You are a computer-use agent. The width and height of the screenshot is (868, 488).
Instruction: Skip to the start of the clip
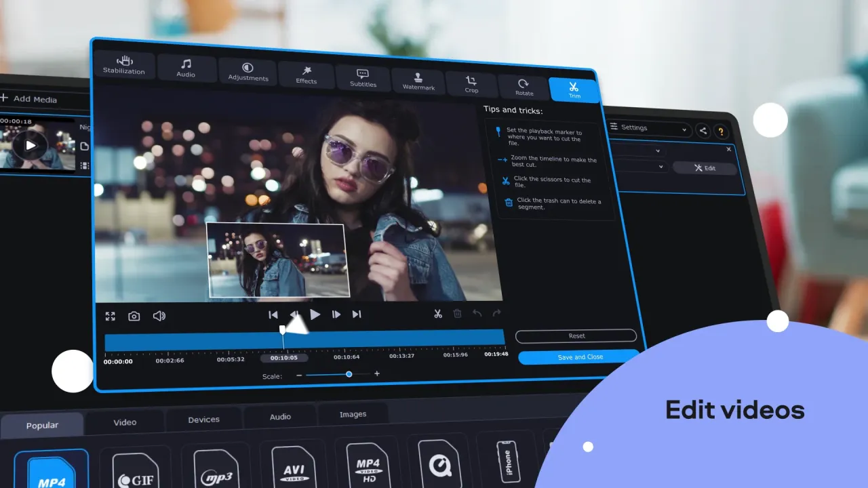click(273, 314)
